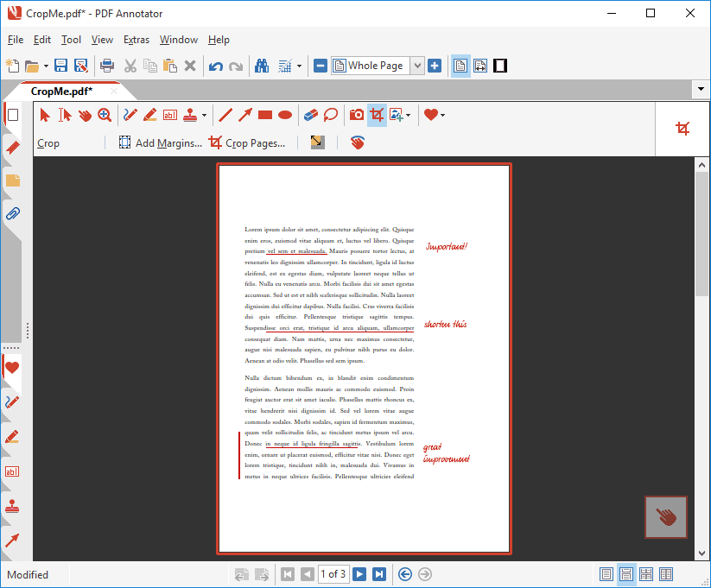711x588 pixels.
Task: Pick the Ellipse drawing tool
Action: pyautogui.click(x=284, y=114)
